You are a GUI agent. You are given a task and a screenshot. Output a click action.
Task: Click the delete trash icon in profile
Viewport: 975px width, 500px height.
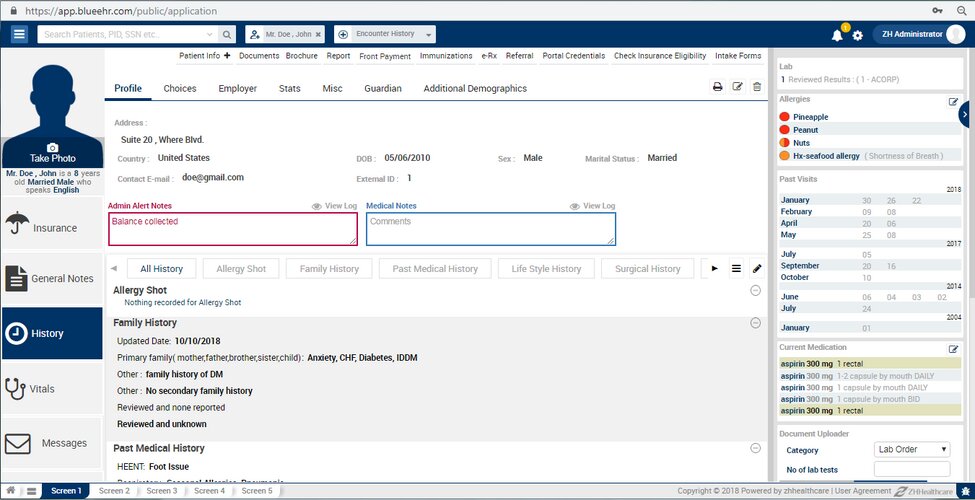coord(757,88)
